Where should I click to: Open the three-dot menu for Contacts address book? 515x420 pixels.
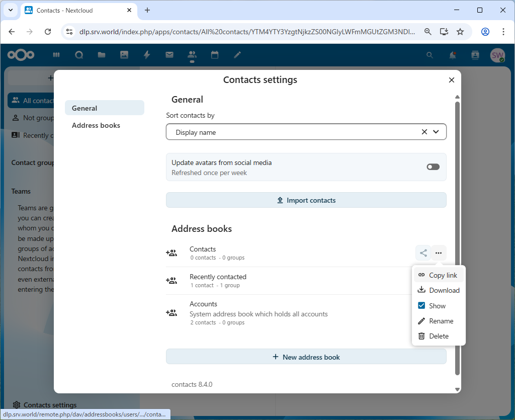click(x=439, y=253)
